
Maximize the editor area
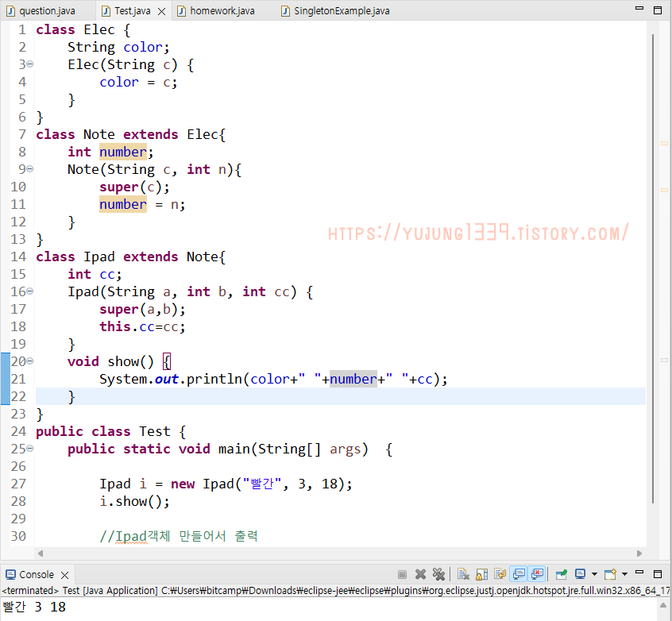(x=658, y=10)
